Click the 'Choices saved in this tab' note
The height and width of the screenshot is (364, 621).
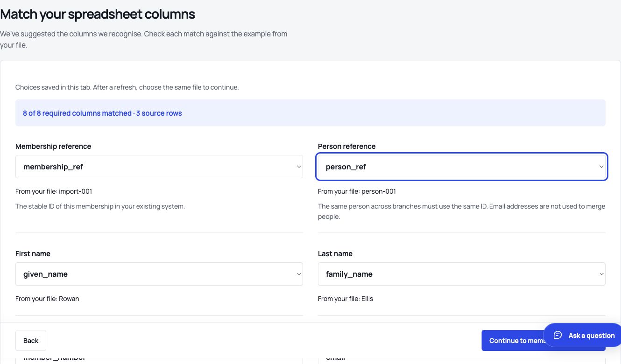[x=127, y=87]
